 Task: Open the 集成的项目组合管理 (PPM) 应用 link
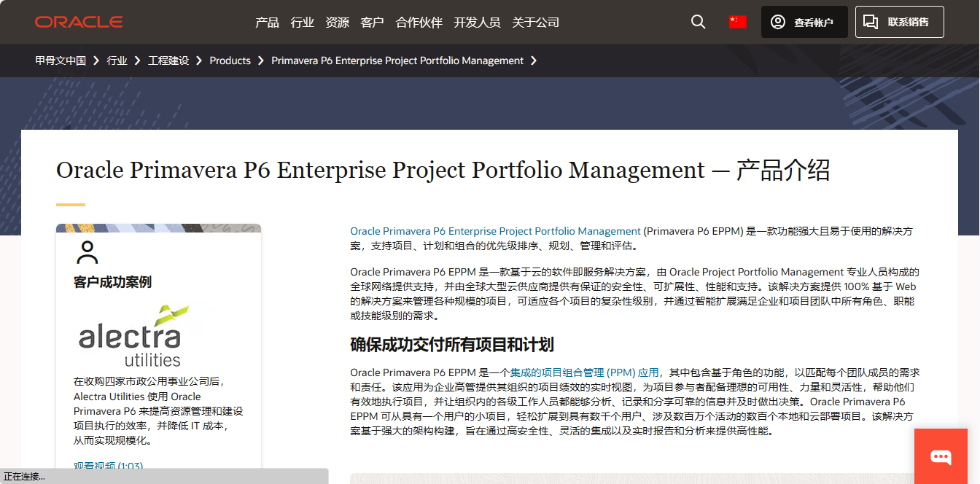(x=585, y=372)
